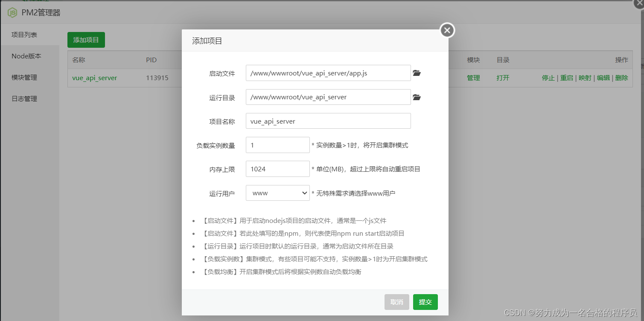Click the 名称 column header

point(79,60)
